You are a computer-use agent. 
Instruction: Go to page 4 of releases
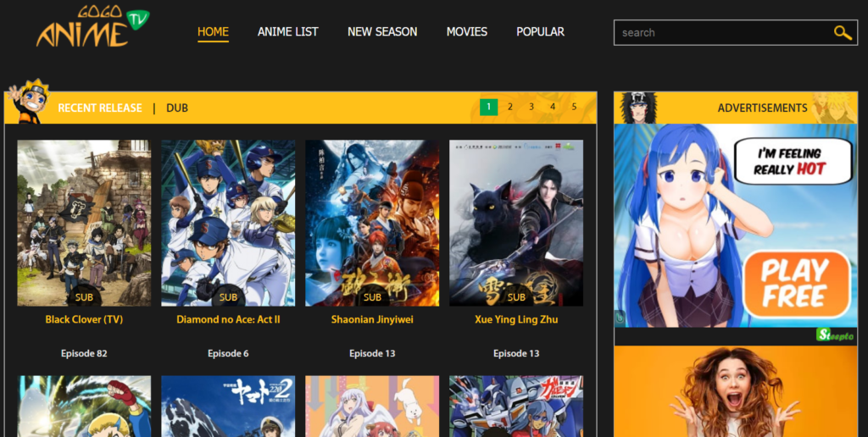[553, 108]
